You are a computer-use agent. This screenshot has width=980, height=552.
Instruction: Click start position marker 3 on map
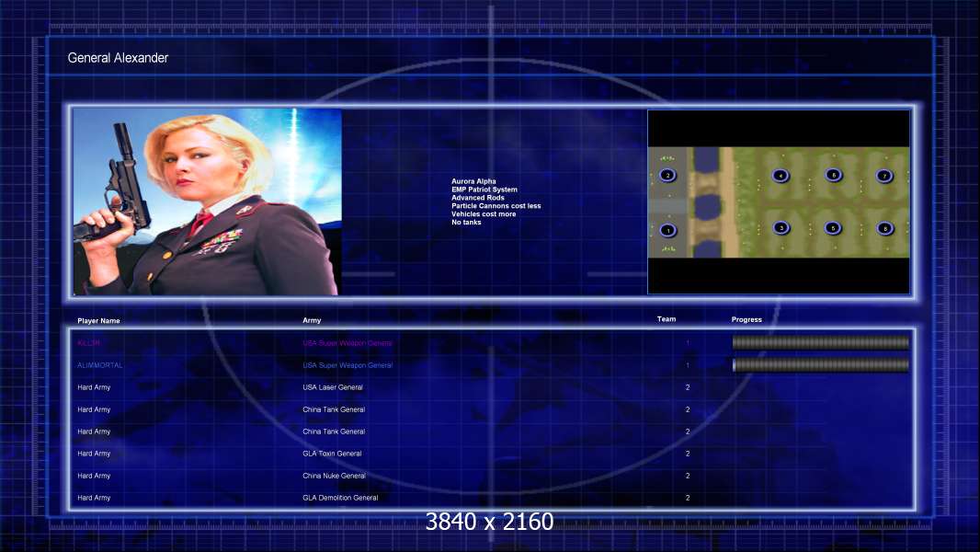click(781, 228)
